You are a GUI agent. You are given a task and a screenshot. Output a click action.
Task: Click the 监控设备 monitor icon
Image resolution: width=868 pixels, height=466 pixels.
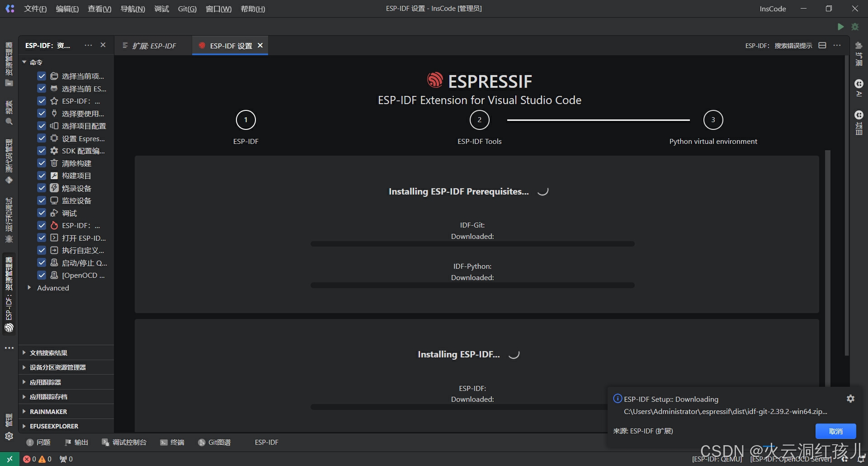click(x=54, y=200)
